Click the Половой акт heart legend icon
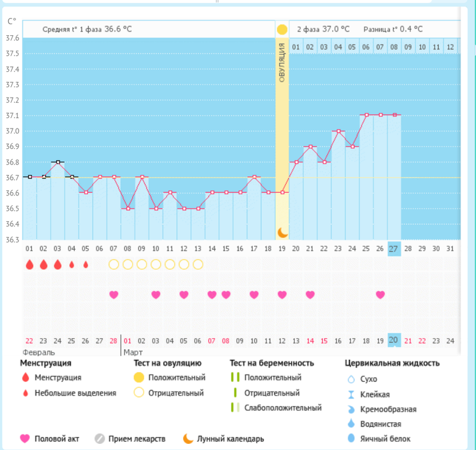The height and width of the screenshot is (450, 476). pyautogui.click(x=25, y=439)
